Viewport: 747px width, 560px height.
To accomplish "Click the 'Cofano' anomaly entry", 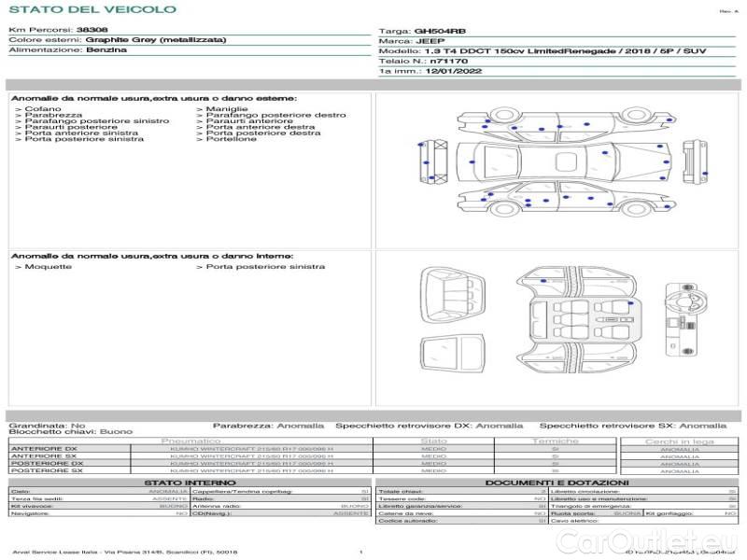I will [x=38, y=109].
